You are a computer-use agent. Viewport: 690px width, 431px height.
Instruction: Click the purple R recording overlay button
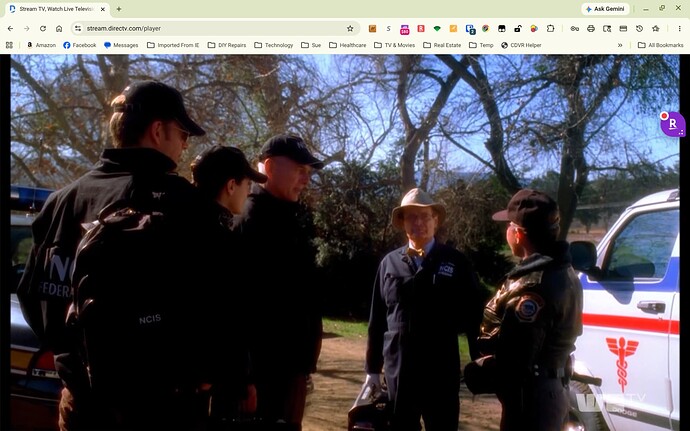pos(672,124)
